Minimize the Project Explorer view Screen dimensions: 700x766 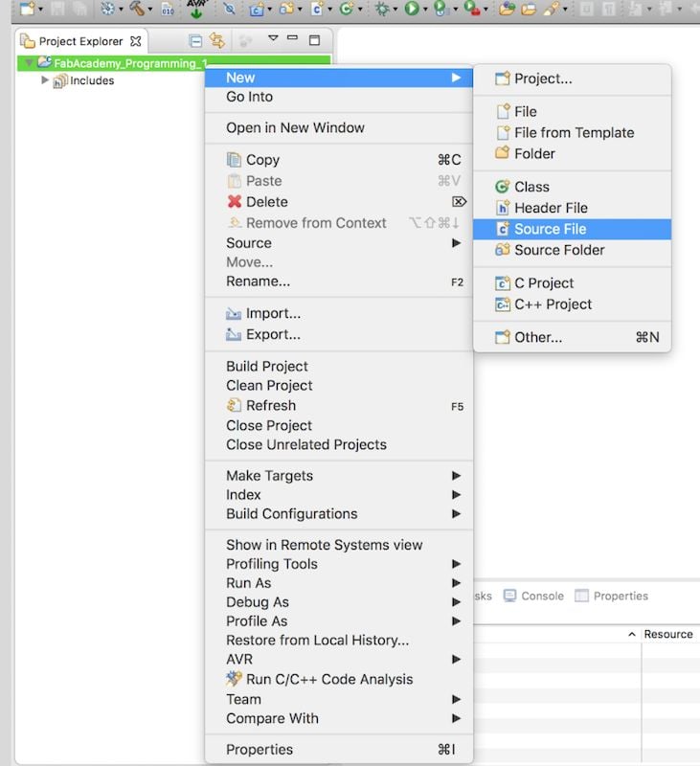(293, 37)
